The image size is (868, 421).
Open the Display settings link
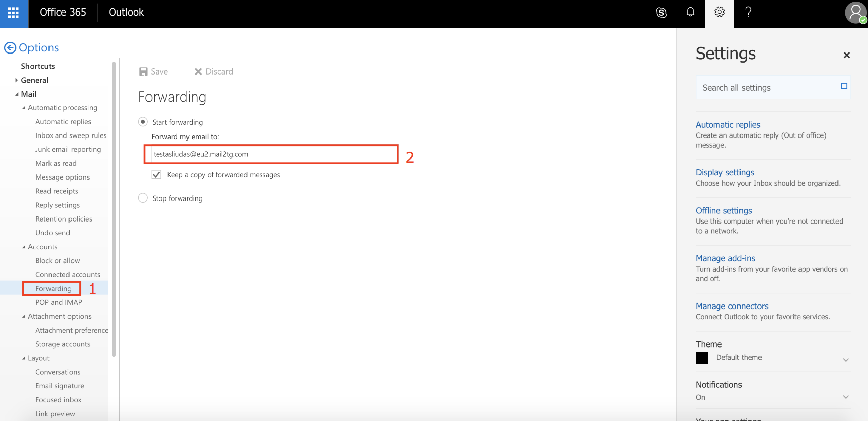point(725,172)
